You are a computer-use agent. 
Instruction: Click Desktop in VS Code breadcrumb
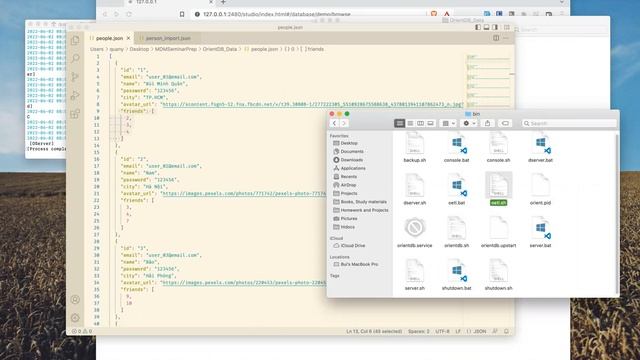coord(139,49)
